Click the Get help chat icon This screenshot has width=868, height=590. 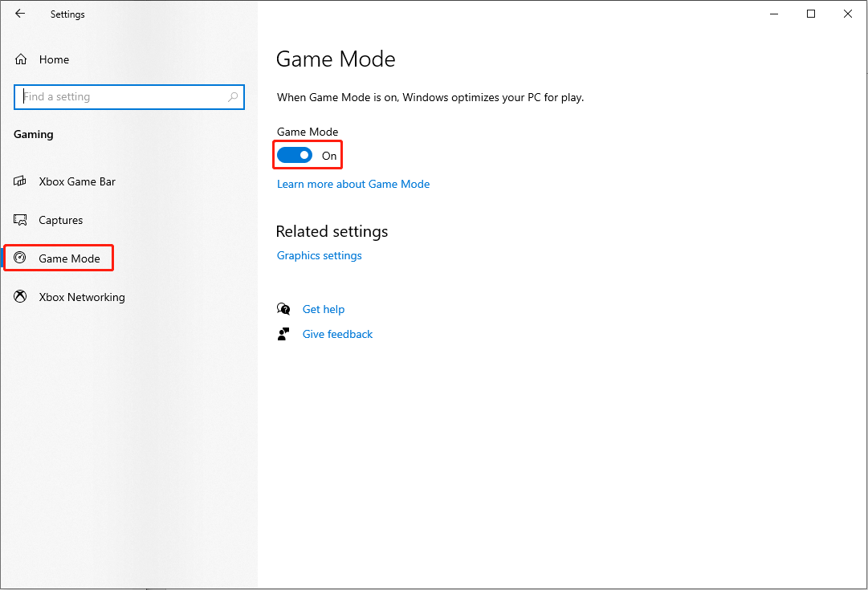pyautogui.click(x=283, y=309)
